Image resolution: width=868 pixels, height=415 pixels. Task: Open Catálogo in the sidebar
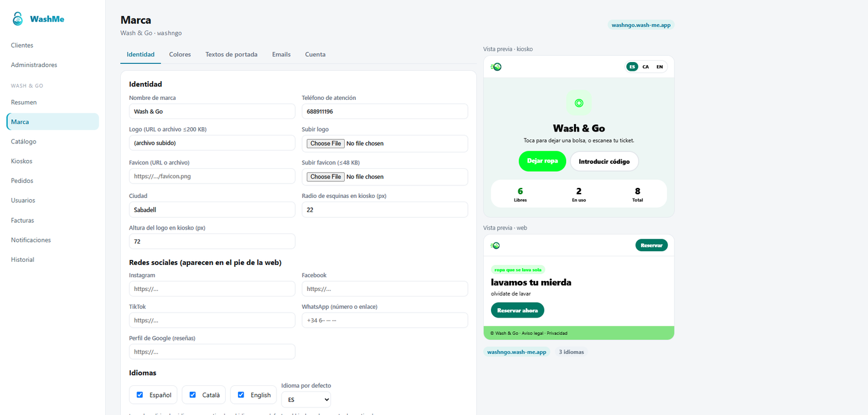(53, 141)
